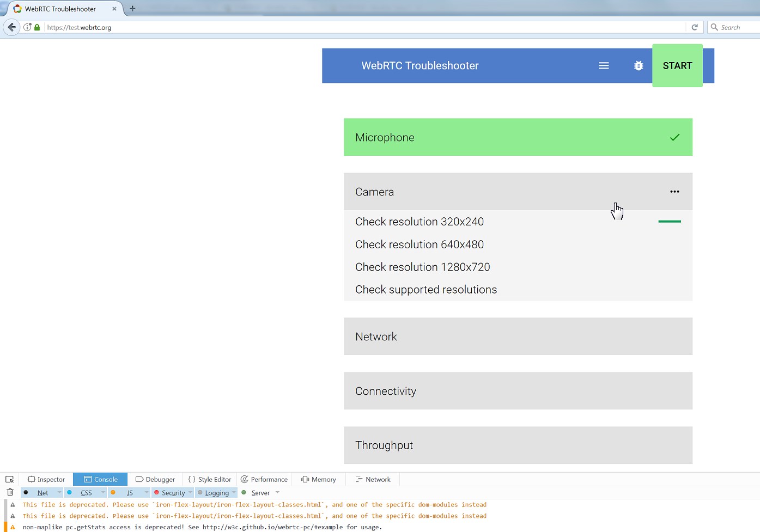Open CSS filter dropdown arrow
This screenshot has height=532, width=760.
(x=103, y=493)
